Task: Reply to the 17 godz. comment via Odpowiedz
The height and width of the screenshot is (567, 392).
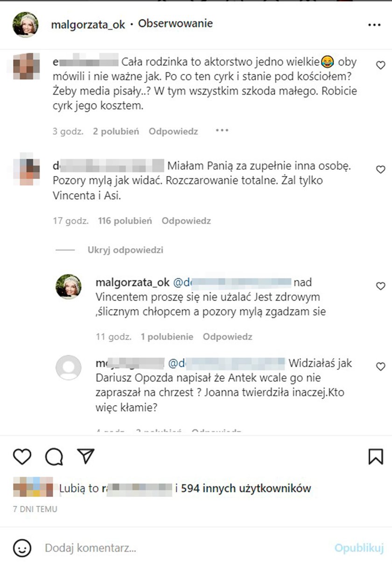Action: [186, 221]
